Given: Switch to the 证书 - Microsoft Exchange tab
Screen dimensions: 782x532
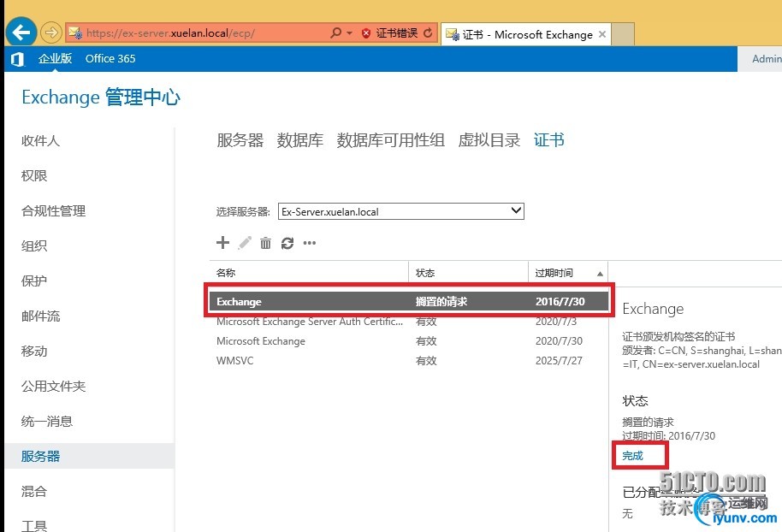Looking at the screenshot, I should click(526, 34).
